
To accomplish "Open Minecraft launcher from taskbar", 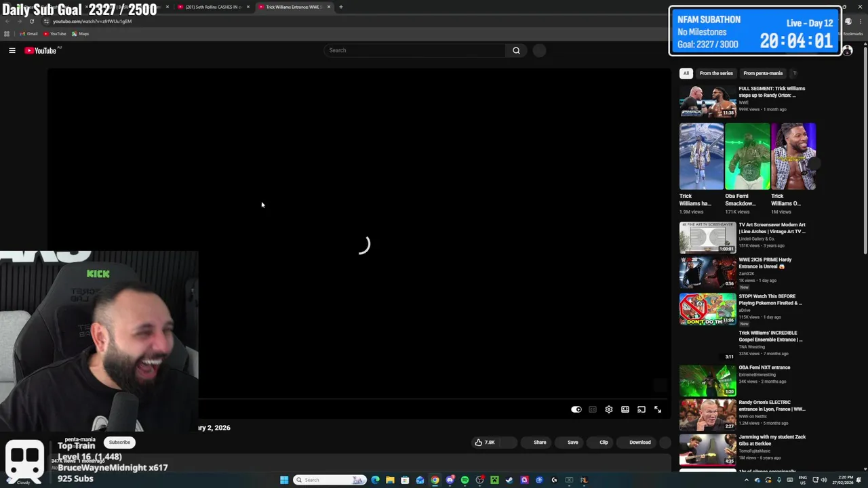I will tap(494, 480).
